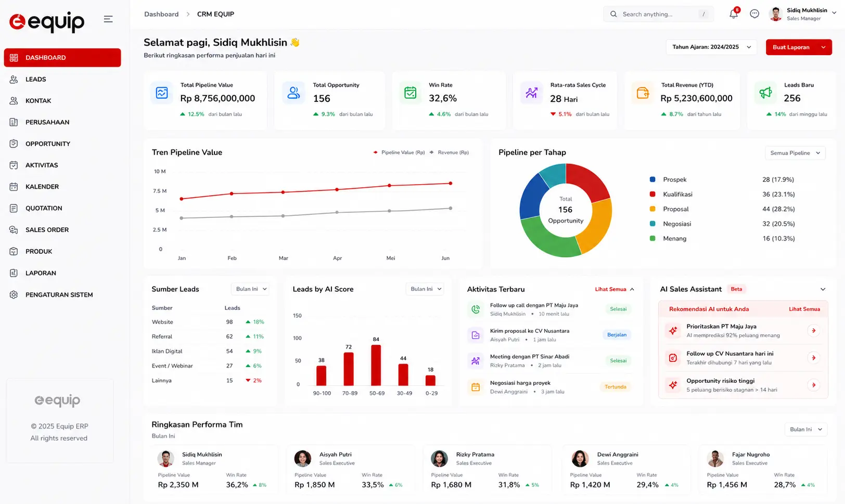Click Jun data point on Pipeline Value line

(x=451, y=183)
